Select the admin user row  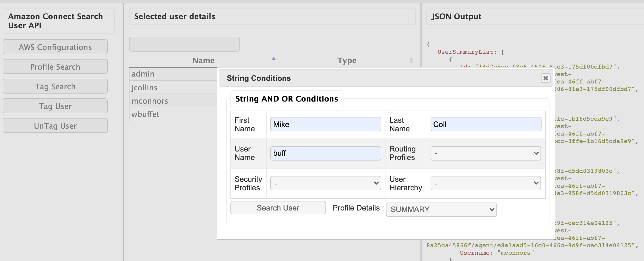(173, 74)
